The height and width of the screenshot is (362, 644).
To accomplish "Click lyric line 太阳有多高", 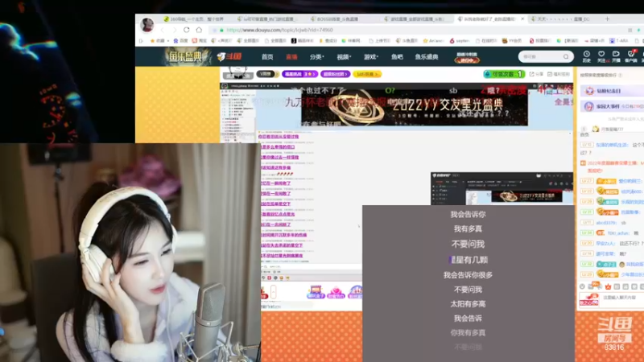I will pyautogui.click(x=468, y=304).
